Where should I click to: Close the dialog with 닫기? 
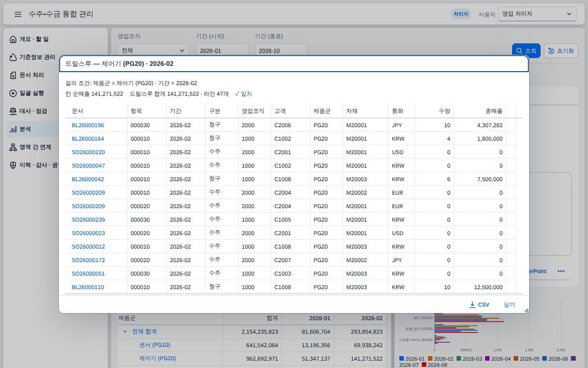[x=510, y=305]
